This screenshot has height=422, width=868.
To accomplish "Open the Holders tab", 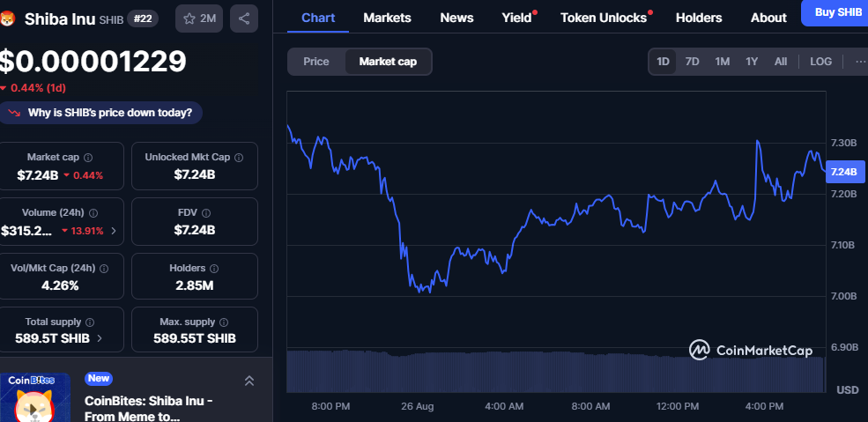I will [699, 18].
